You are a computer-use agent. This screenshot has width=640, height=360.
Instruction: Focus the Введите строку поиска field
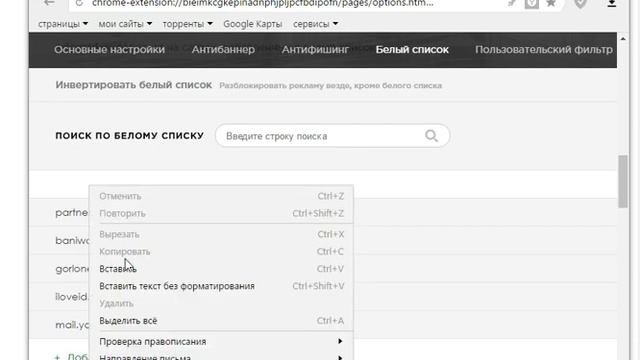[332, 136]
